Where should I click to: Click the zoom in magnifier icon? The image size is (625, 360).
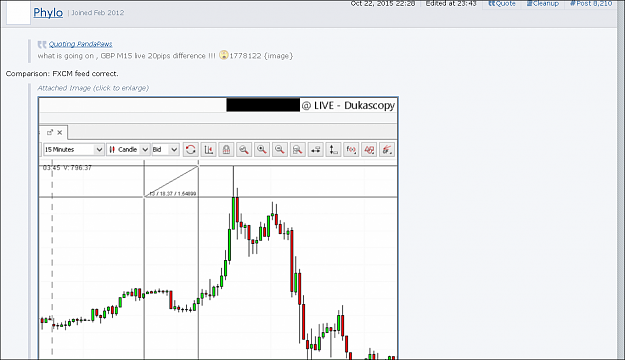(262, 150)
